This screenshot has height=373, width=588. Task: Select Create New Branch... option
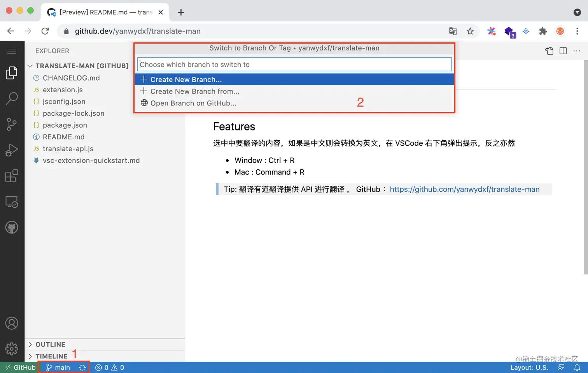click(294, 79)
